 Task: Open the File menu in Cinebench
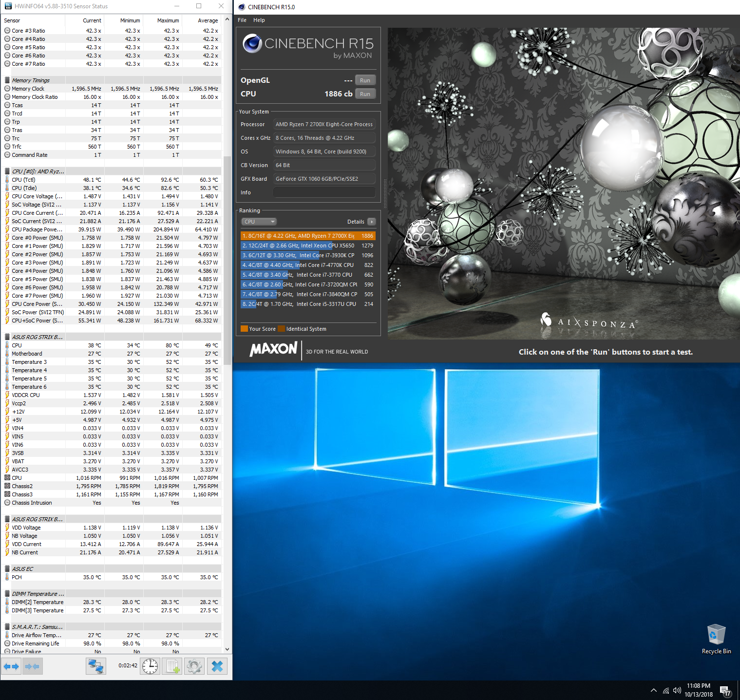[242, 20]
